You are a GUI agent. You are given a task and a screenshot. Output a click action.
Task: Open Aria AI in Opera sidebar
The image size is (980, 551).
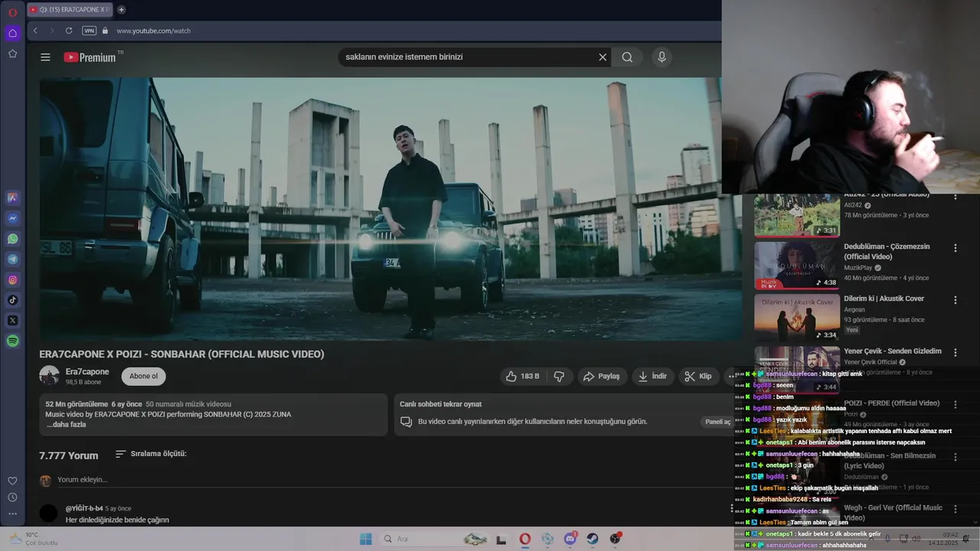[x=12, y=197]
